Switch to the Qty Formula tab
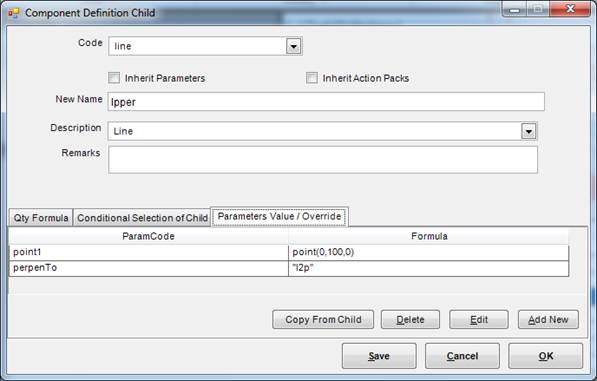The width and height of the screenshot is (597, 381). pyautogui.click(x=41, y=218)
